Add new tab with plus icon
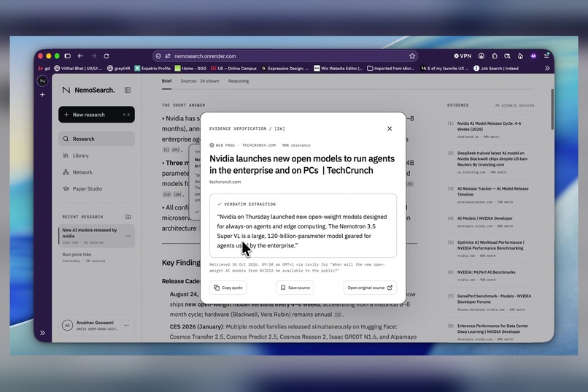The height and width of the screenshot is (392, 588). 42,94
